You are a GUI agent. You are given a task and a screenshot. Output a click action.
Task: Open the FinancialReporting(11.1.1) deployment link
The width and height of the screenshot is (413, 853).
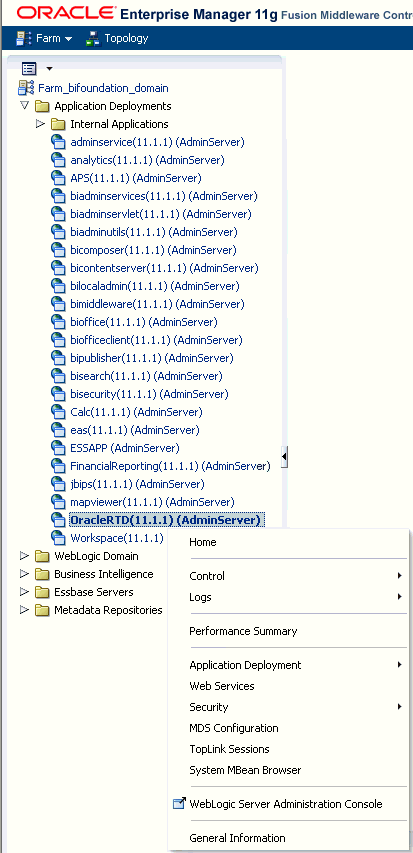[x=170, y=466]
